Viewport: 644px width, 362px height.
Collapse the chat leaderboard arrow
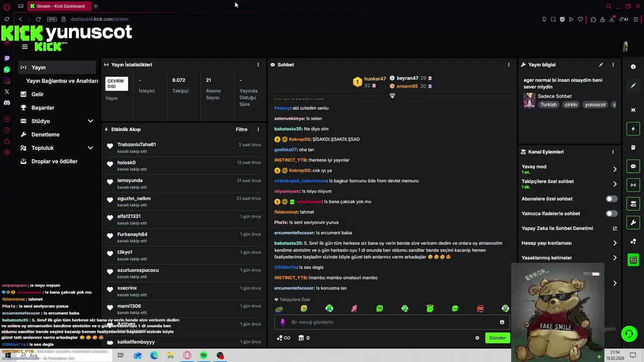pos(392,96)
